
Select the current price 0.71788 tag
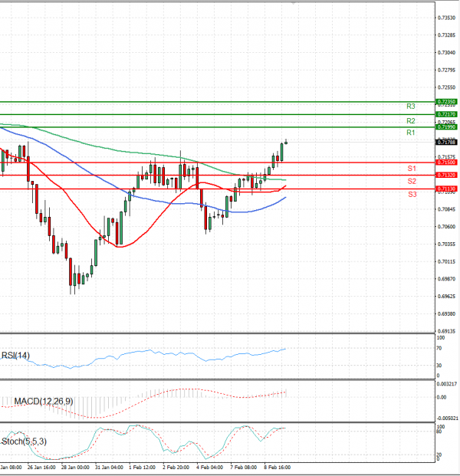(446, 142)
